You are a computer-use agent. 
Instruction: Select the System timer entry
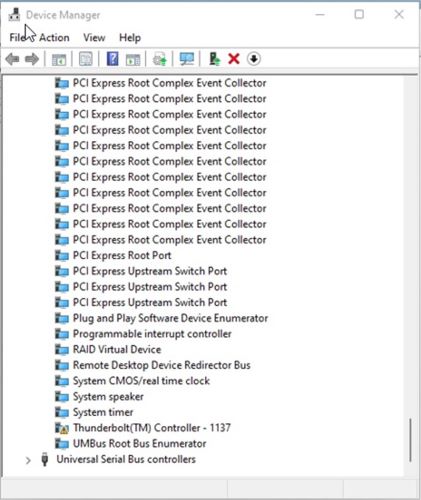(103, 412)
